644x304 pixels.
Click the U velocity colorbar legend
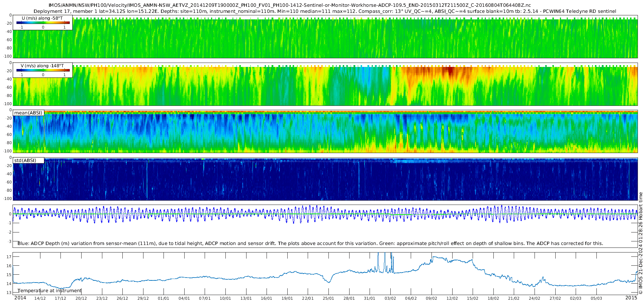coord(43,23)
